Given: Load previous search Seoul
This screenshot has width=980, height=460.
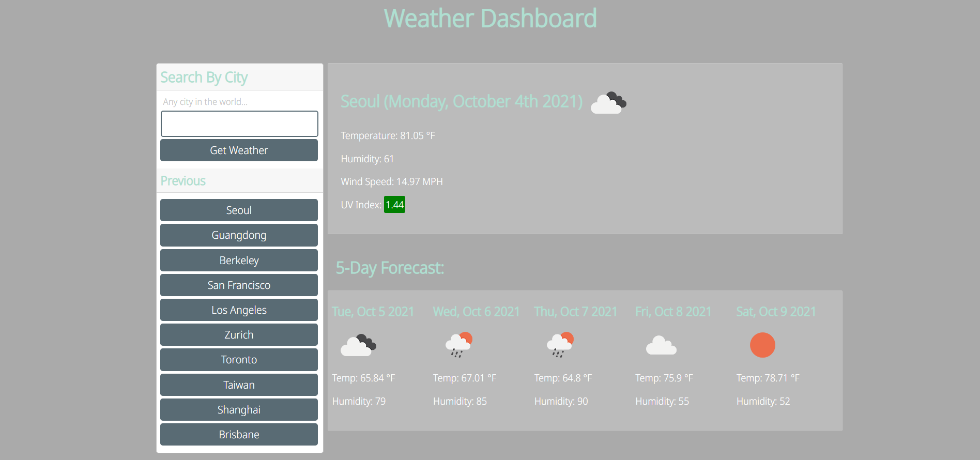Looking at the screenshot, I should tap(239, 210).
